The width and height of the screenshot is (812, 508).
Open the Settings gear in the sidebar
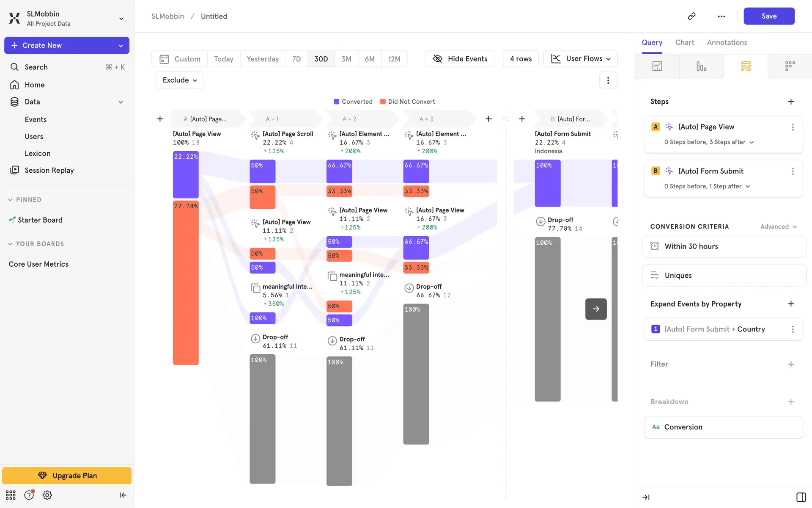(x=47, y=495)
